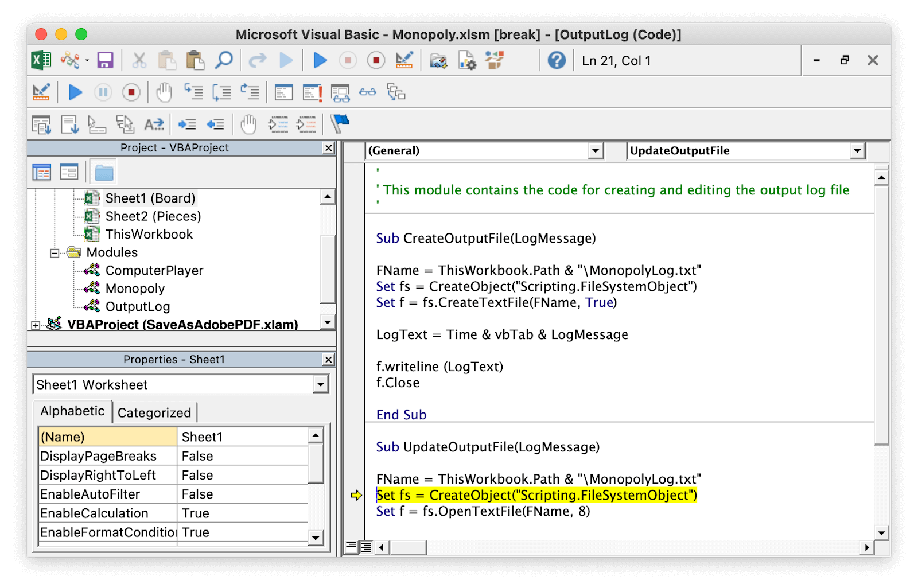Open the (General) object dropdown

point(596,151)
